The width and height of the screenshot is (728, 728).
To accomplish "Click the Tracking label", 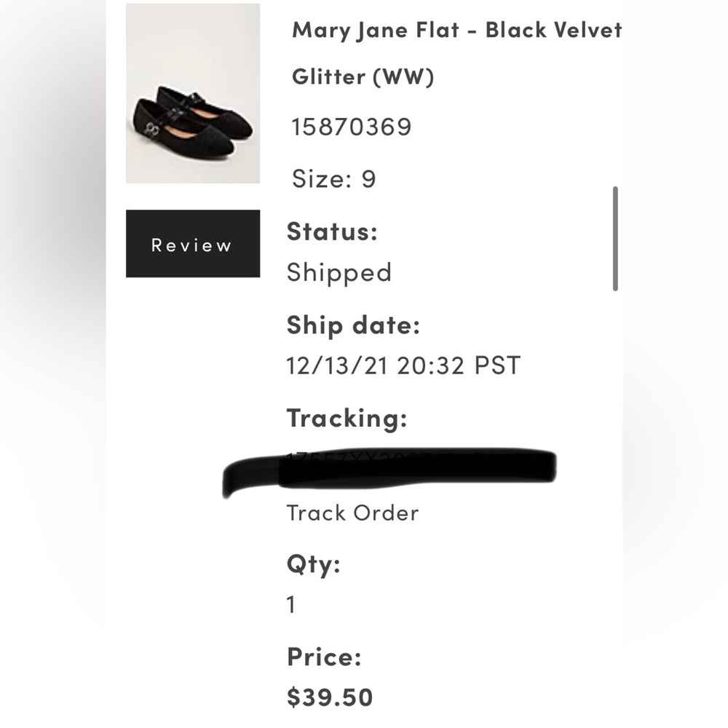I will tap(347, 418).
